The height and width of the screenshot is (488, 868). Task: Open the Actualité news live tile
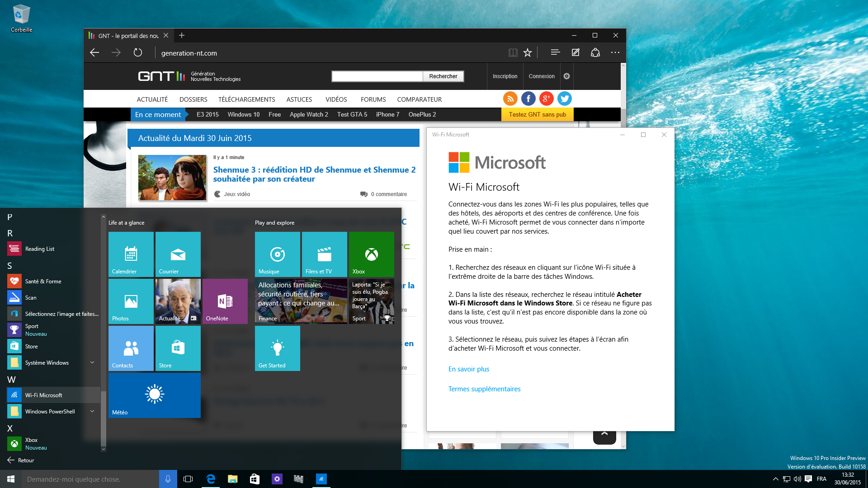pyautogui.click(x=178, y=301)
